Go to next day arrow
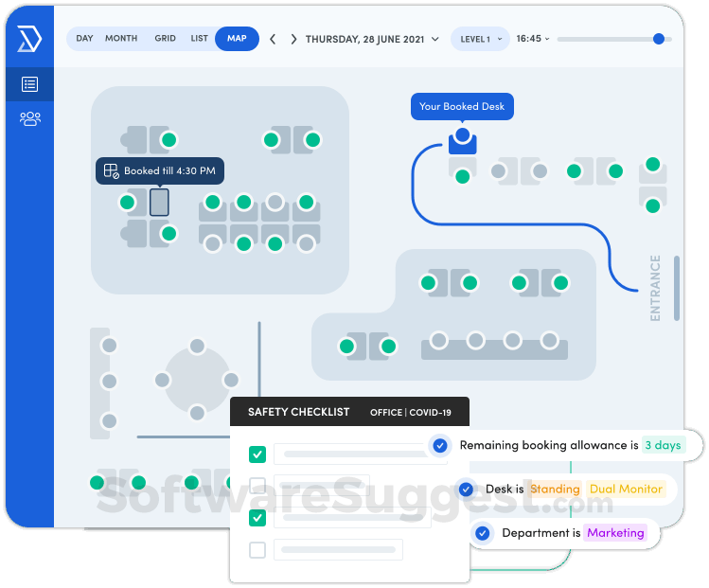 click(293, 40)
